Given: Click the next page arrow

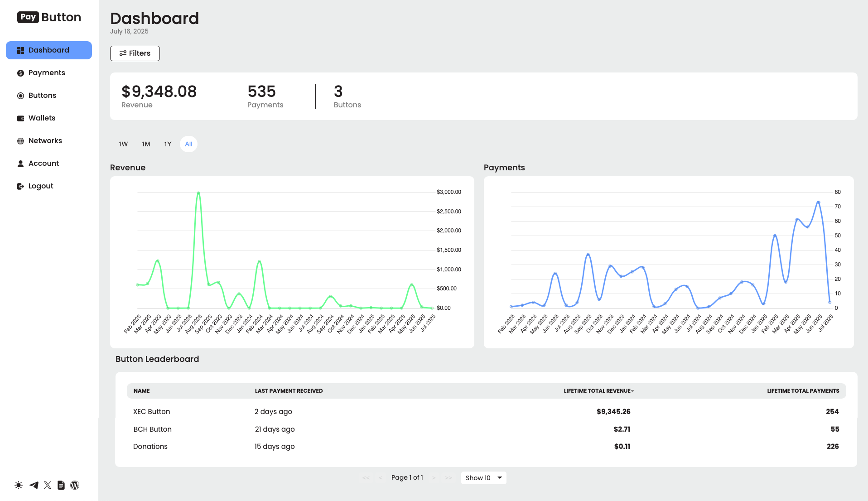Looking at the screenshot, I should 434,477.
